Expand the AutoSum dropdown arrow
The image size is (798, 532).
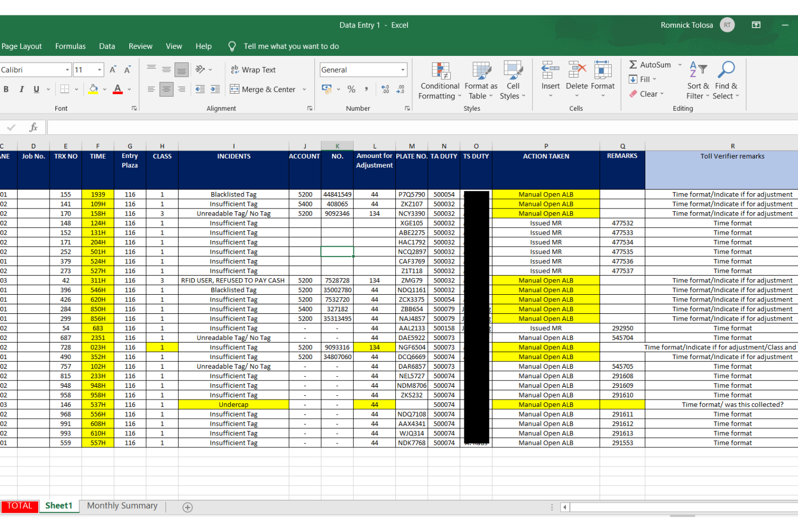tap(680, 64)
